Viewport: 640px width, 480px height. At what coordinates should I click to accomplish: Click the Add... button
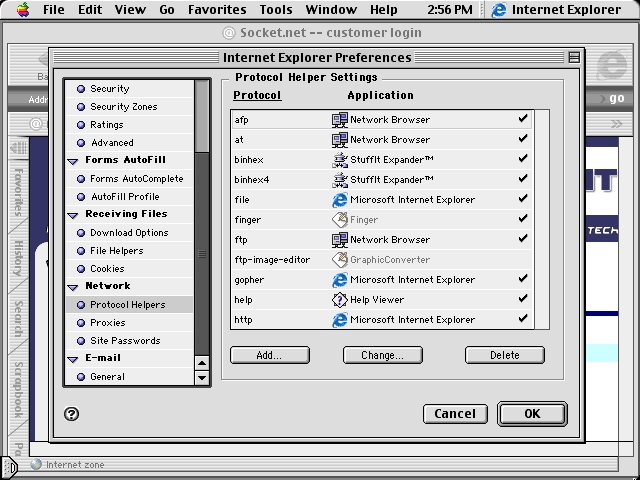pyautogui.click(x=269, y=355)
